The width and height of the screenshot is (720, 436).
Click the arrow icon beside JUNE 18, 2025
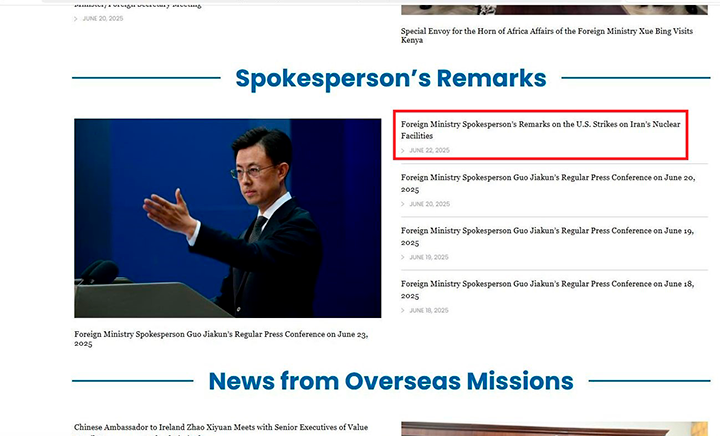(x=403, y=310)
